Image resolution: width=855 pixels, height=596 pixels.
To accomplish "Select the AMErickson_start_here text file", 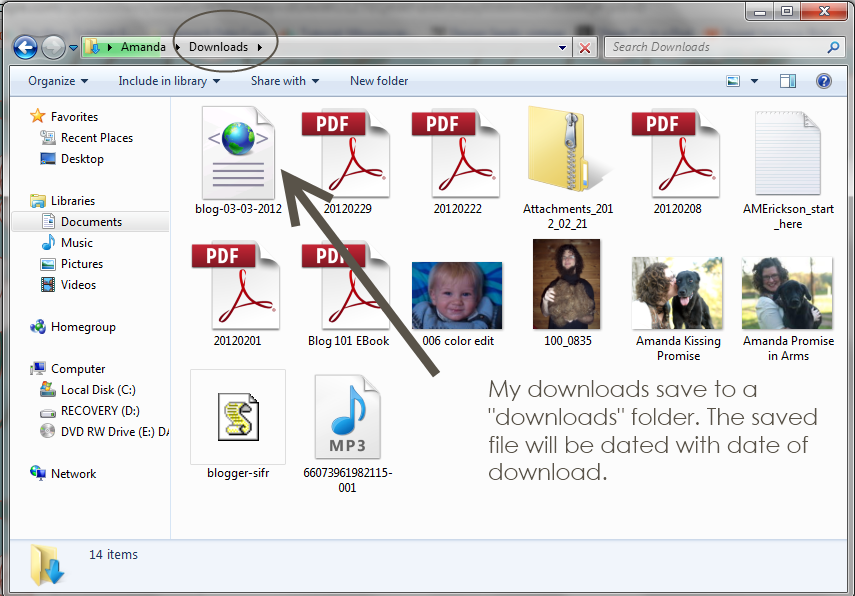I will click(787, 154).
